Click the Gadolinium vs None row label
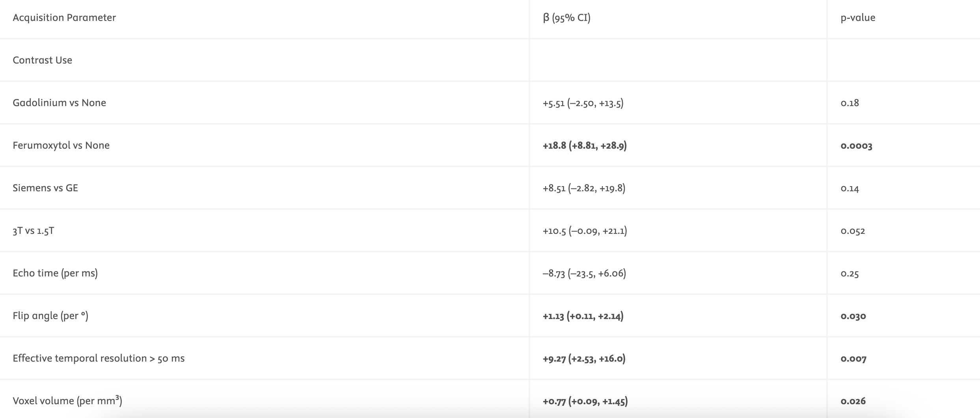This screenshot has height=418, width=980. click(60, 103)
